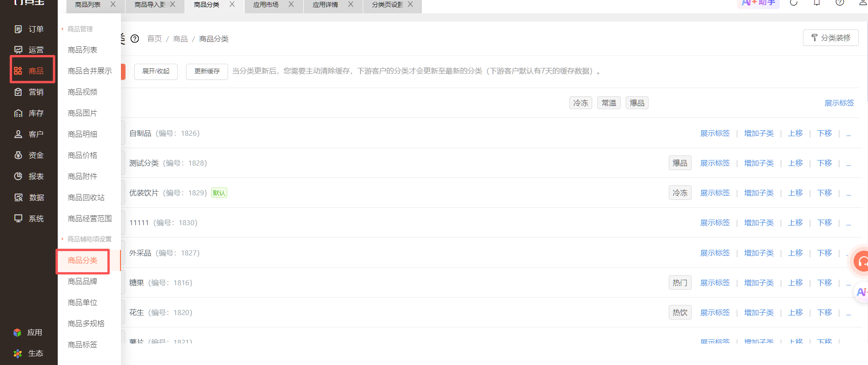Switch to the 应用详情 tab
The width and height of the screenshot is (868, 365).
pyautogui.click(x=326, y=5)
